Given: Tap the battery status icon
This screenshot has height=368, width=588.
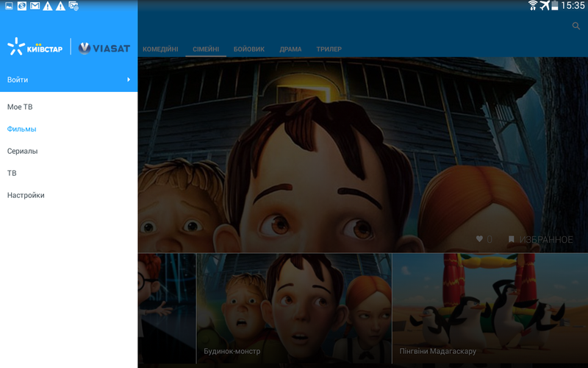Looking at the screenshot, I should [x=555, y=6].
